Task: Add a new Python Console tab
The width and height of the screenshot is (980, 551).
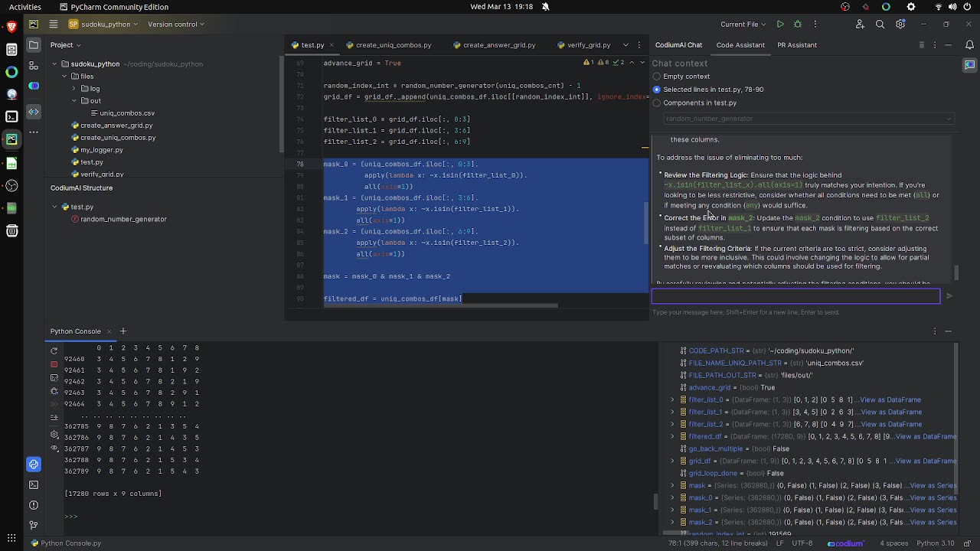Action: point(122,331)
